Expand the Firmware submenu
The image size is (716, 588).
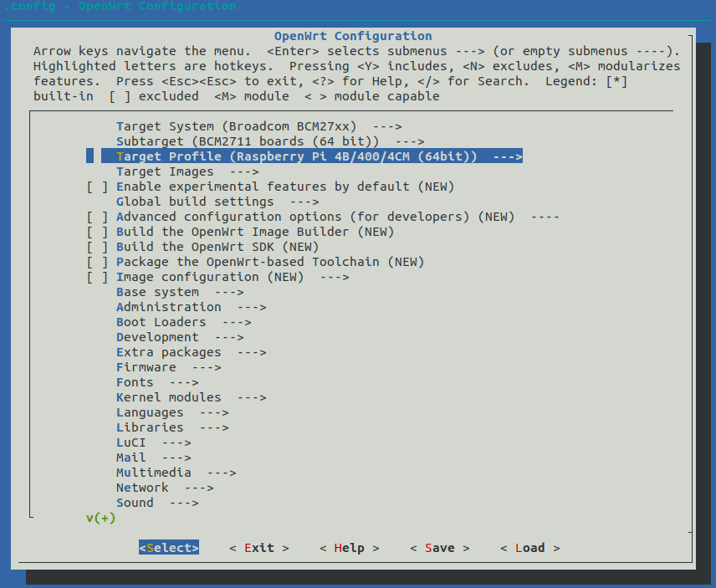(x=168, y=367)
